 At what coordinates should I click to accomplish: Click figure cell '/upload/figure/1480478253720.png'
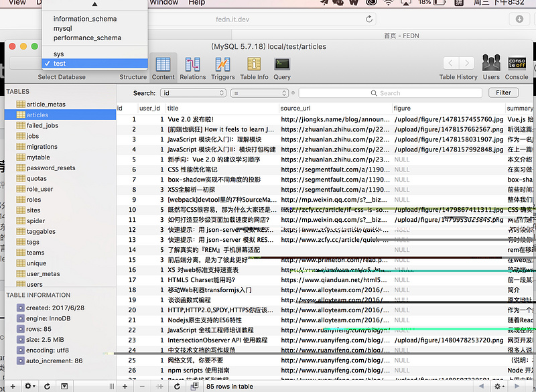click(449, 340)
